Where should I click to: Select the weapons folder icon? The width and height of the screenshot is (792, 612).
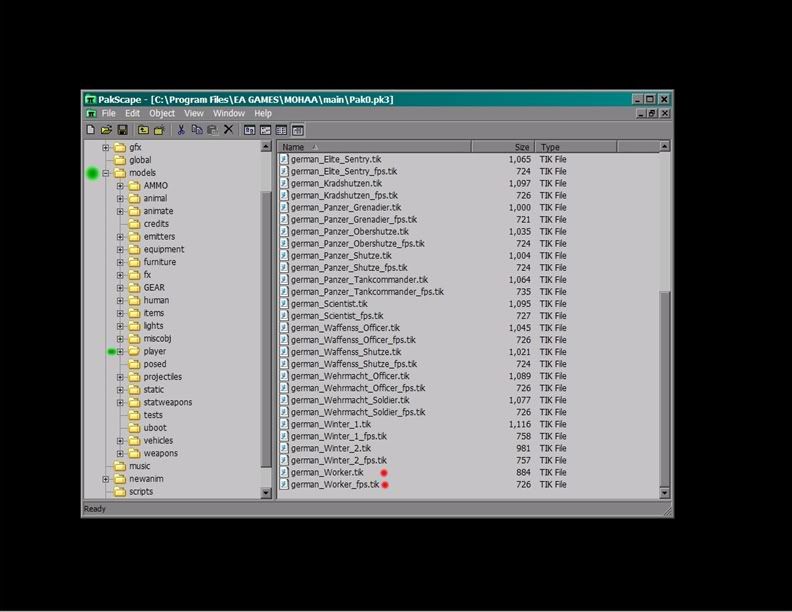(134, 453)
